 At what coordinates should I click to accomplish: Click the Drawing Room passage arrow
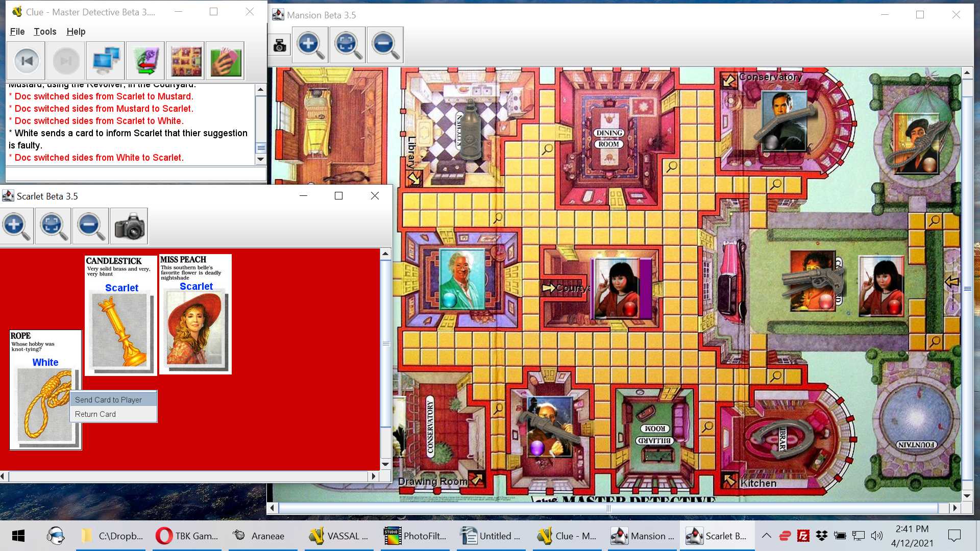pyautogui.click(x=476, y=479)
